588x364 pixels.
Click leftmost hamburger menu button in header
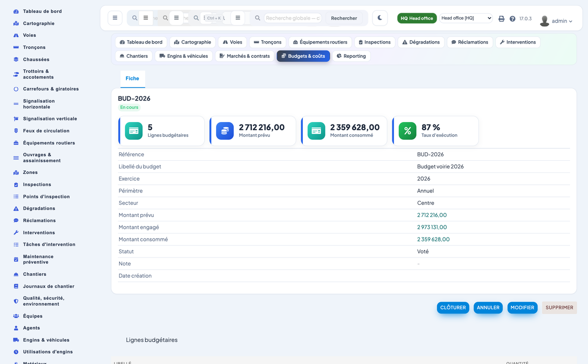coord(115,18)
